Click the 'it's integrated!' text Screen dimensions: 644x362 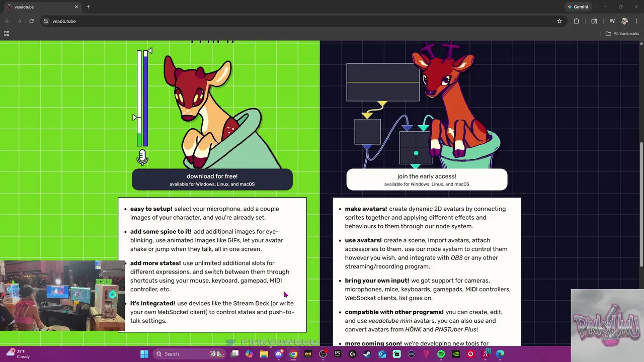click(152, 303)
